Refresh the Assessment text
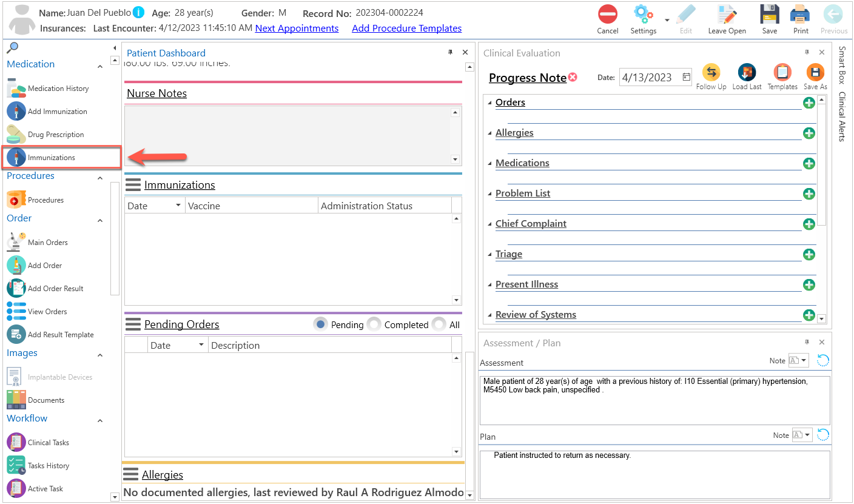Viewport: 854px width, 504px height. click(x=822, y=361)
